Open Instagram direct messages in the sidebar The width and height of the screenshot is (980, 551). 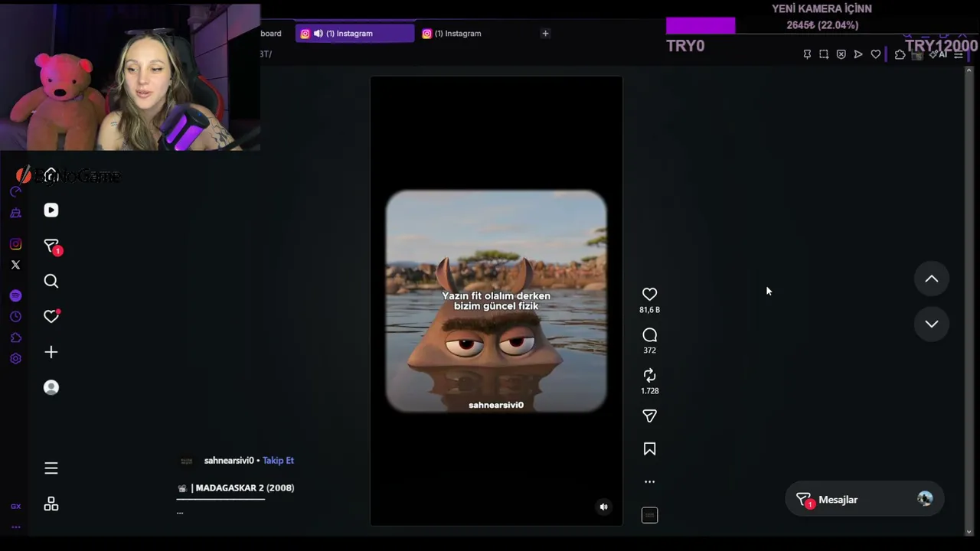(x=51, y=246)
